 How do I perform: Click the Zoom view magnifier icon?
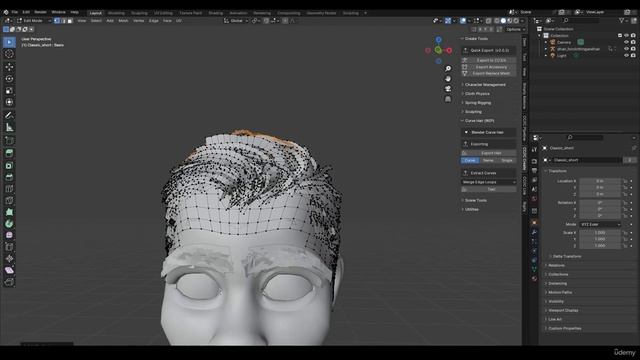tap(448, 69)
